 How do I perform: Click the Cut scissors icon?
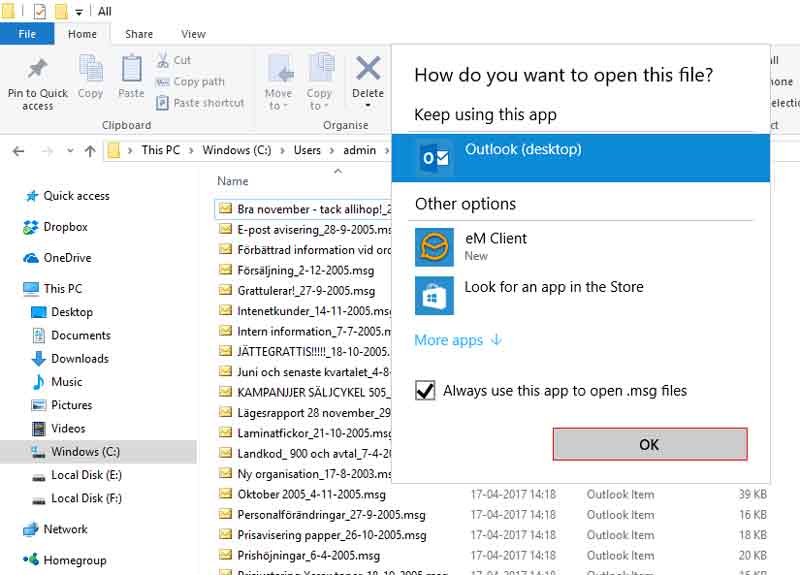point(163,60)
